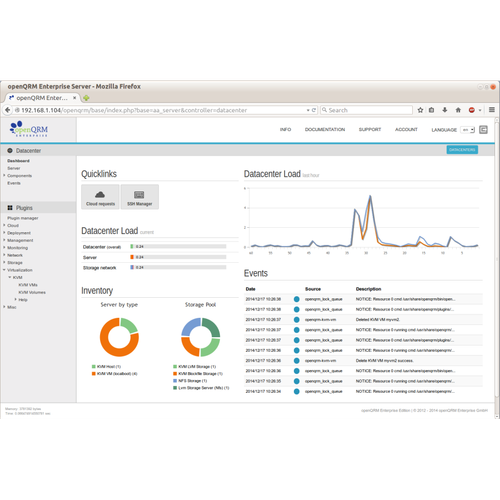Open the bookmarks list clipboard icon
500x500 pixels.
point(432,110)
